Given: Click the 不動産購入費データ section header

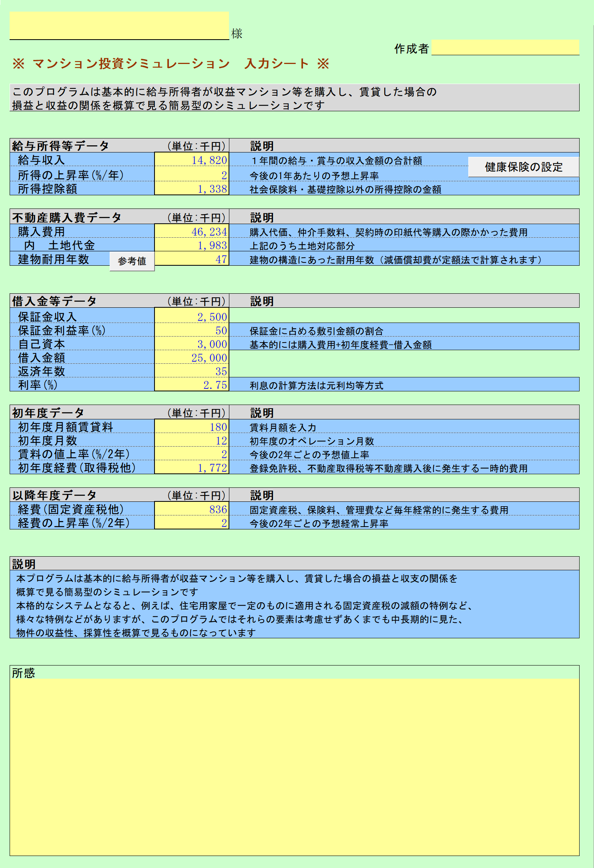Looking at the screenshot, I should [67, 217].
